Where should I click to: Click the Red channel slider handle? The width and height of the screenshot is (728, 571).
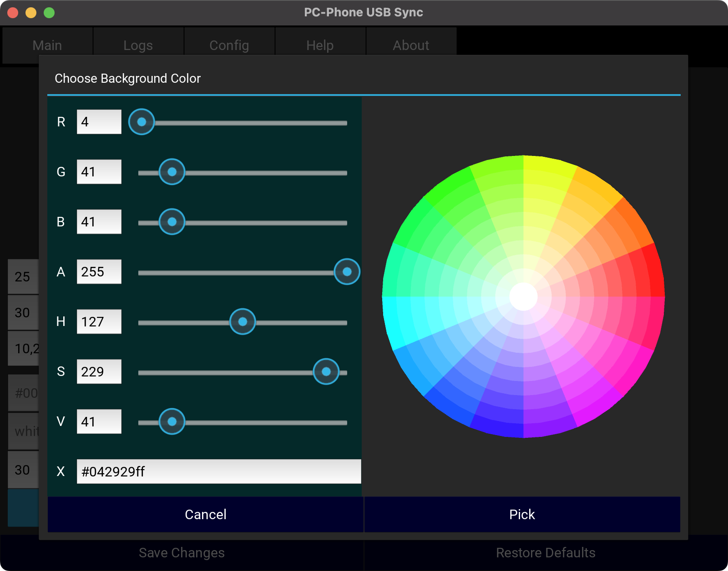tap(142, 122)
